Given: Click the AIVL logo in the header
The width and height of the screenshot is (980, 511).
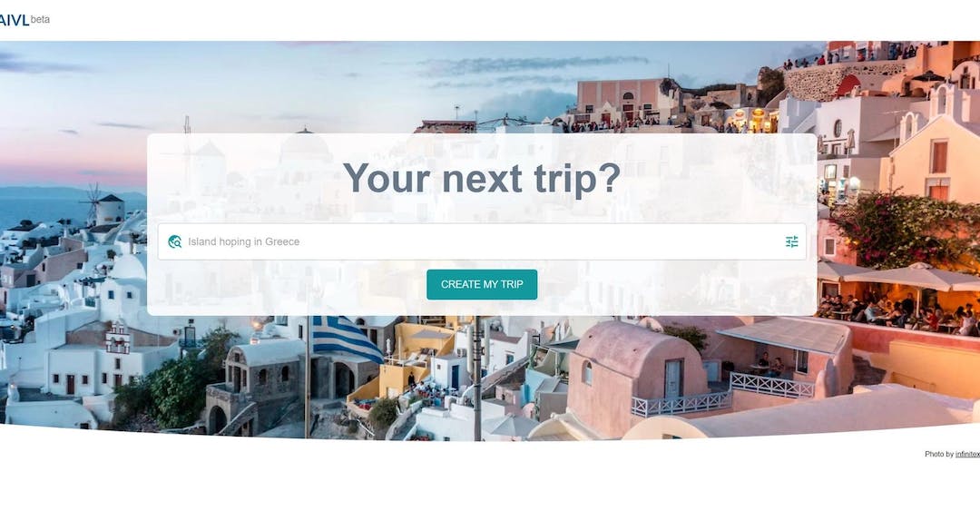Looking at the screenshot, I should 15,20.
